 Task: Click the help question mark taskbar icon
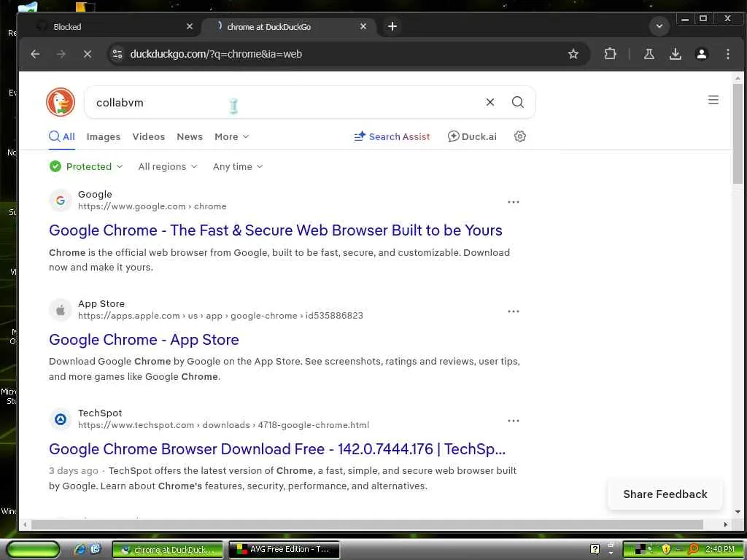(595, 549)
